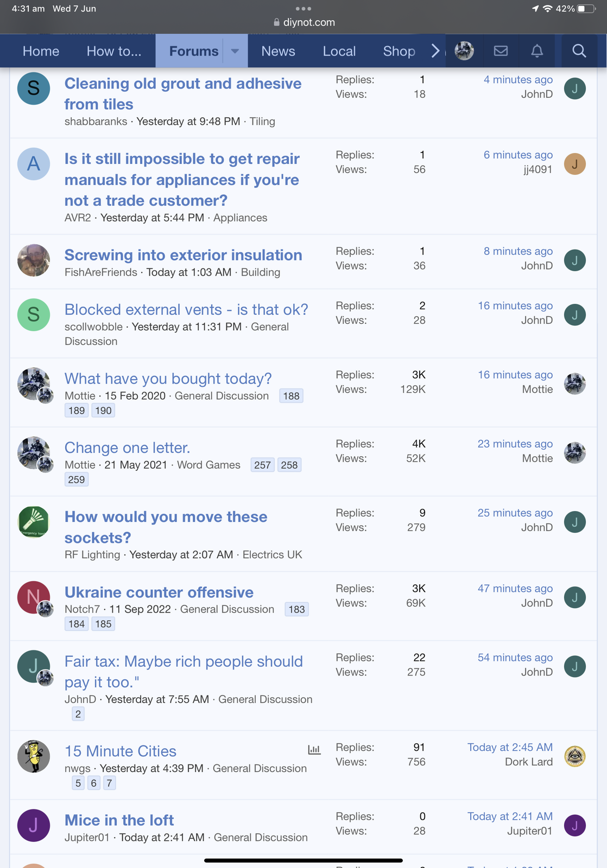Open the notifications bell icon
This screenshot has height=868, width=607.
coord(536,51)
